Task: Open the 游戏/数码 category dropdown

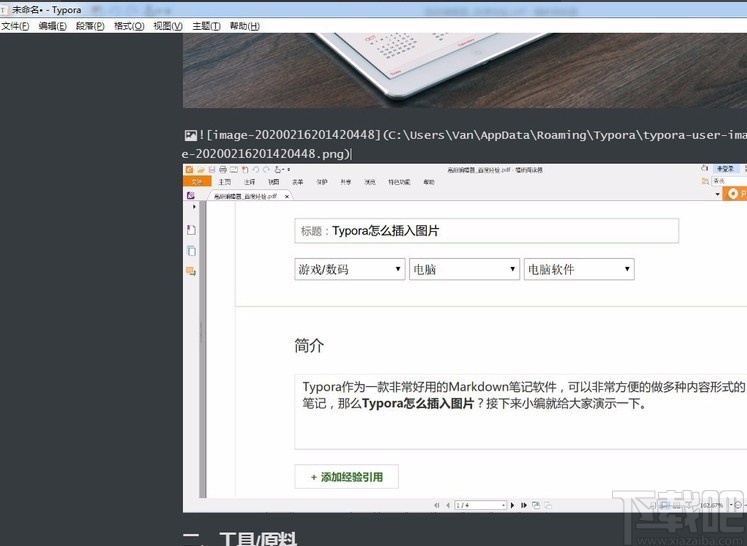Action: [x=350, y=269]
